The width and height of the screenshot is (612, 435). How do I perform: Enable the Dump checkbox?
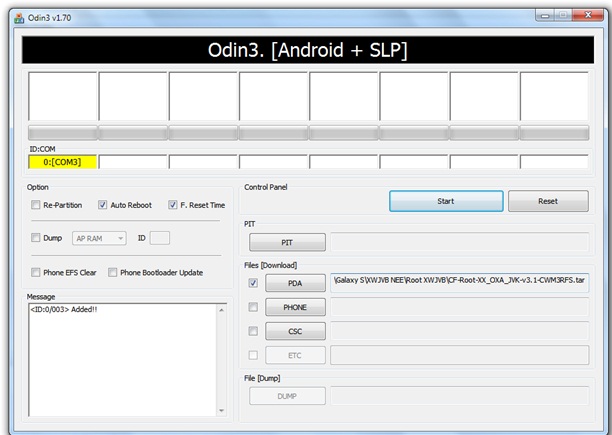(x=36, y=238)
